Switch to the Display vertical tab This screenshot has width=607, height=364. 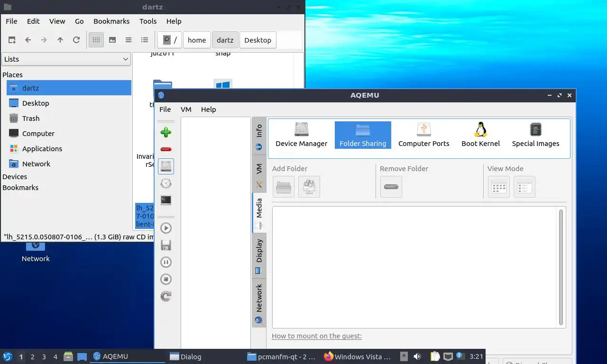pos(259,255)
